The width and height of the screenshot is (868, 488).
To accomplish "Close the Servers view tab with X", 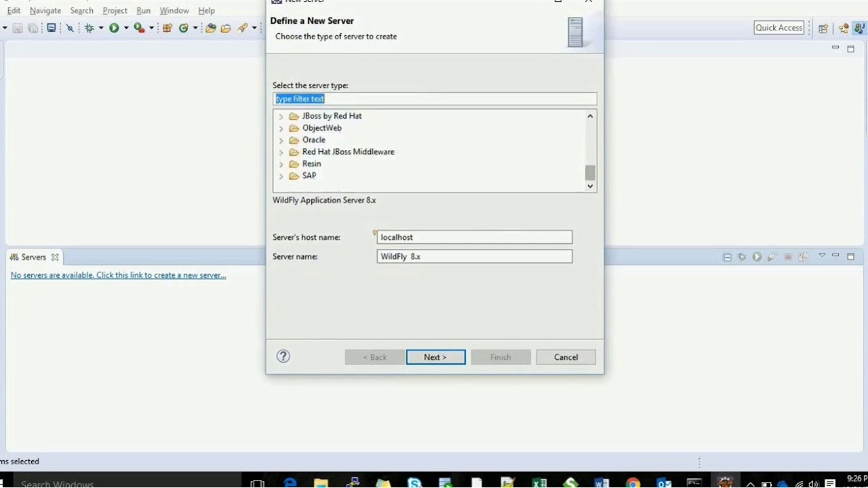I will click(x=55, y=258).
